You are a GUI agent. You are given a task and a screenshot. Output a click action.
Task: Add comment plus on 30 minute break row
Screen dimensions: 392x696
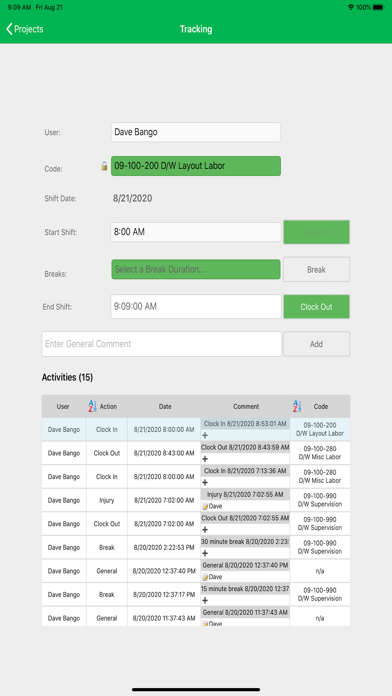coord(205,554)
